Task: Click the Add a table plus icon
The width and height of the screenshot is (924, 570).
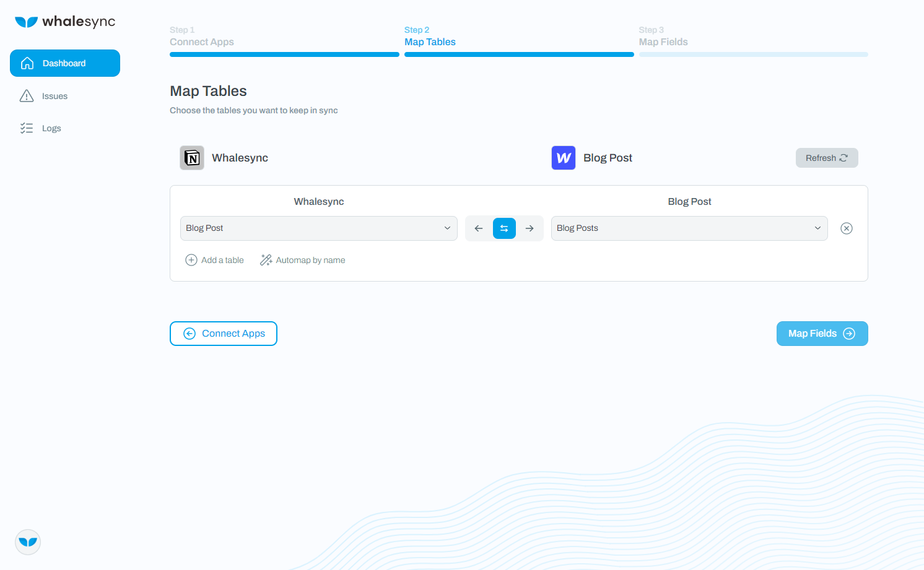Action: click(191, 260)
